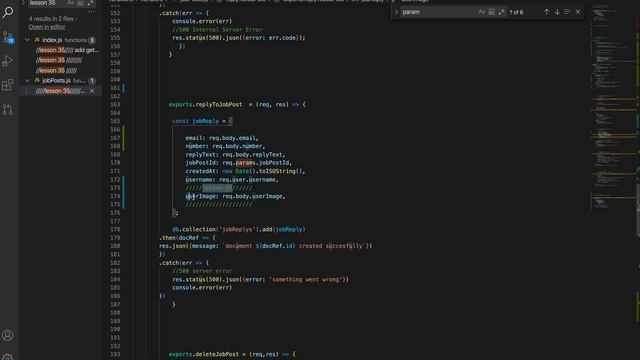640x360 pixels.
Task: Toggle Regex option in sidebar search
Action: coord(90,3)
